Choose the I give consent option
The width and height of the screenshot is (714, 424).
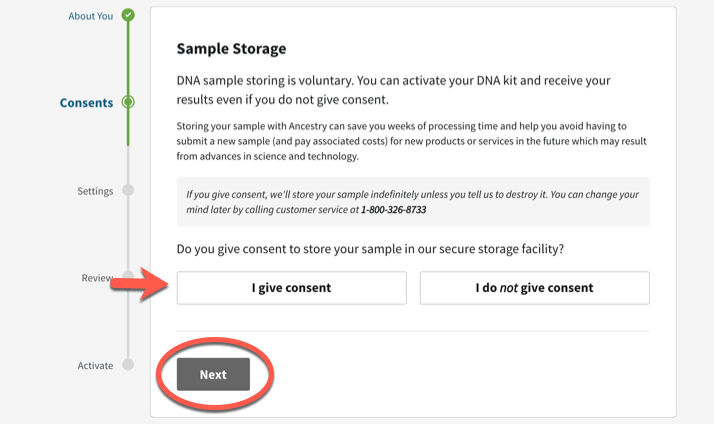pos(291,288)
